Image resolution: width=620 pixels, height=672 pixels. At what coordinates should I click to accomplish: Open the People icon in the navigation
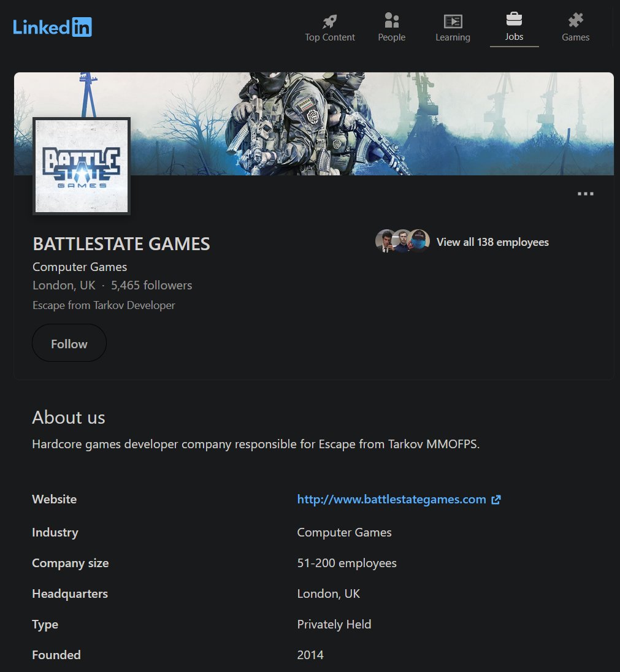click(x=391, y=20)
